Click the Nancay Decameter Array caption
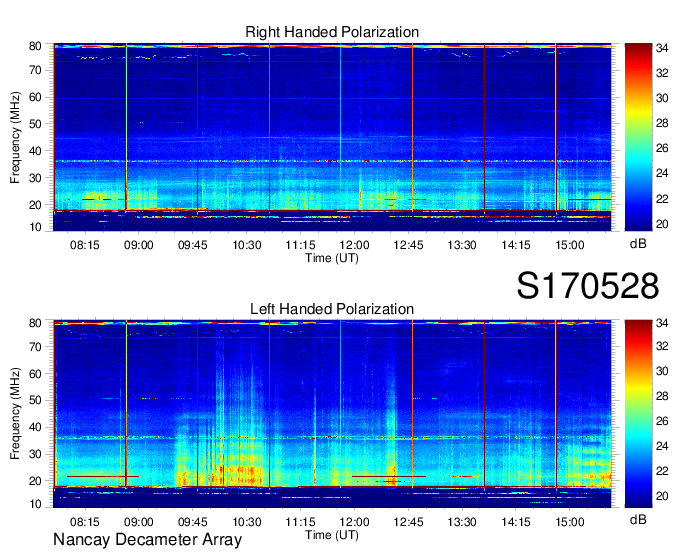The image size is (680, 552). [147, 540]
